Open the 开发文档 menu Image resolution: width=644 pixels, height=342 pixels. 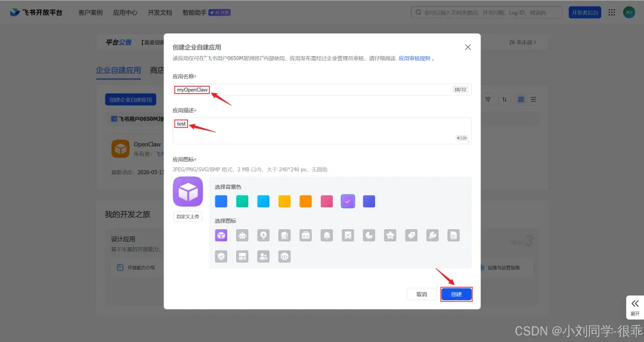click(x=160, y=13)
